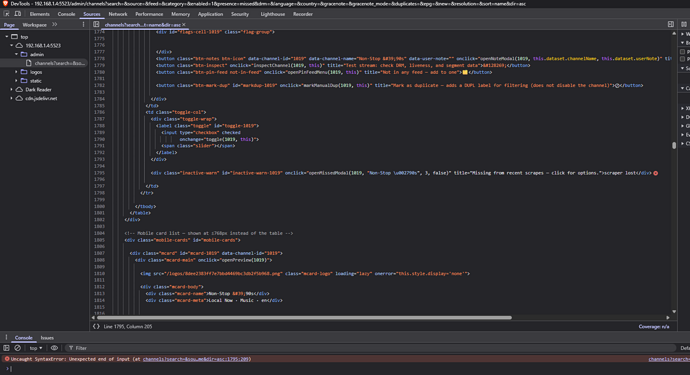Toggle the navigator sidebar icon

coord(96,25)
